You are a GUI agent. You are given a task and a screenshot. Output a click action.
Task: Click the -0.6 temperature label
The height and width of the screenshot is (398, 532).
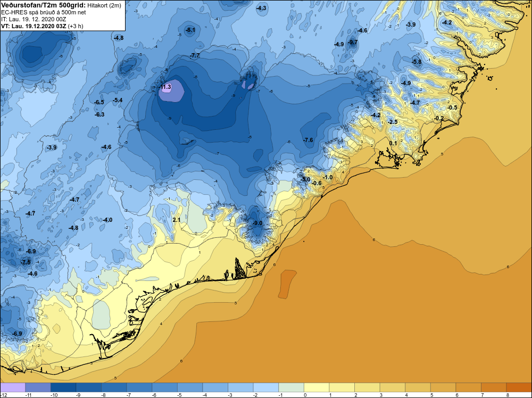[317, 183]
